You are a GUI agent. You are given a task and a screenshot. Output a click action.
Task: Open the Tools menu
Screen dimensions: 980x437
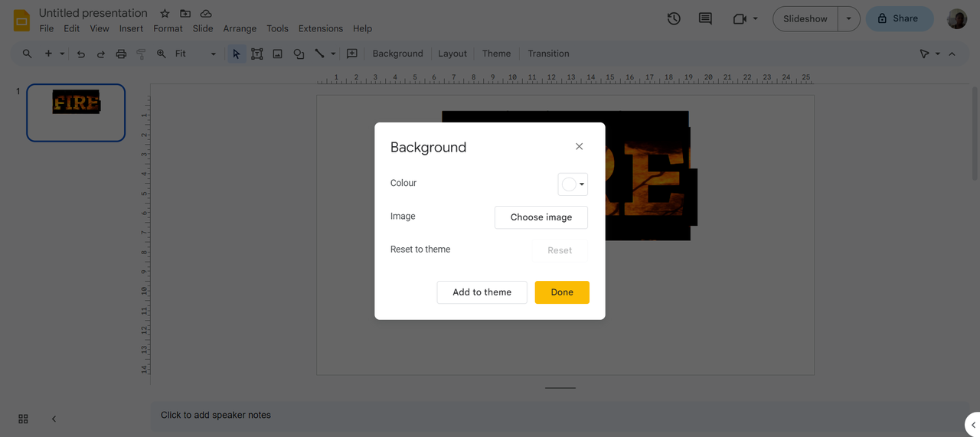(x=277, y=28)
